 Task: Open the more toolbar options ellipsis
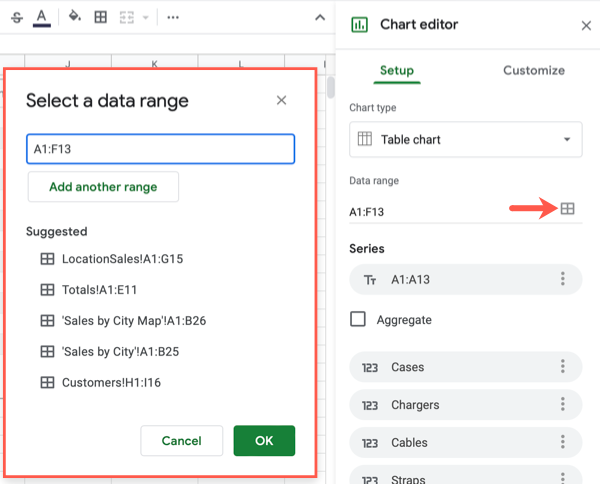[x=173, y=17]
